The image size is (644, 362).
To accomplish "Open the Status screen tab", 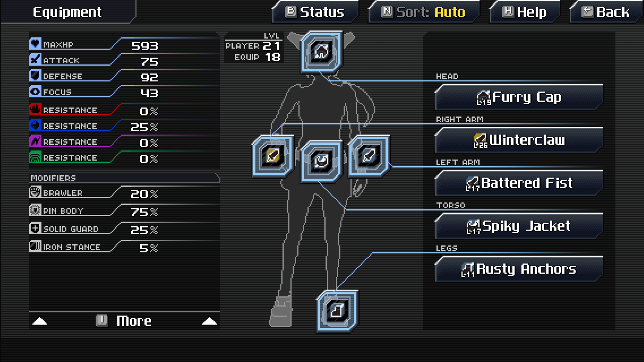I will click(x=318, y=11).
